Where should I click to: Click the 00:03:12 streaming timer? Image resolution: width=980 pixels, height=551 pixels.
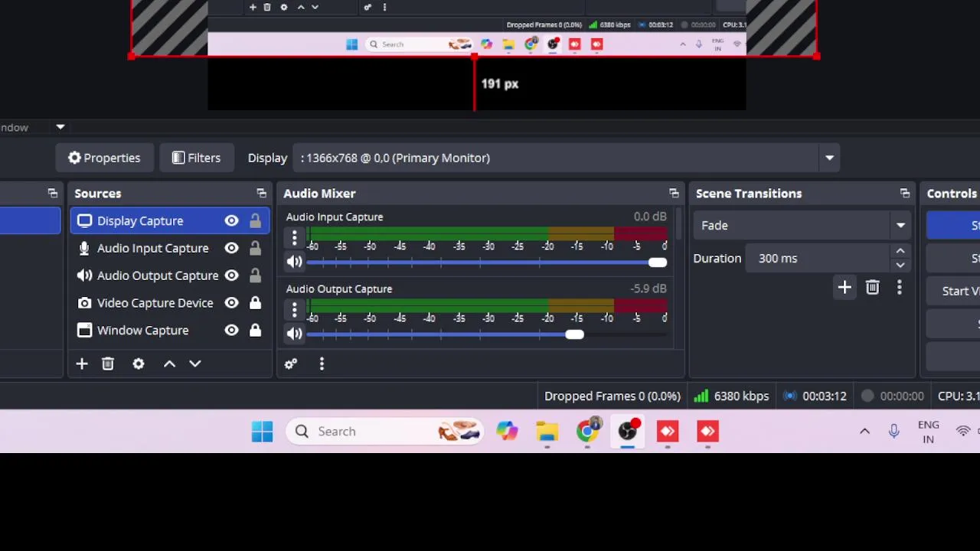(815, 396)
